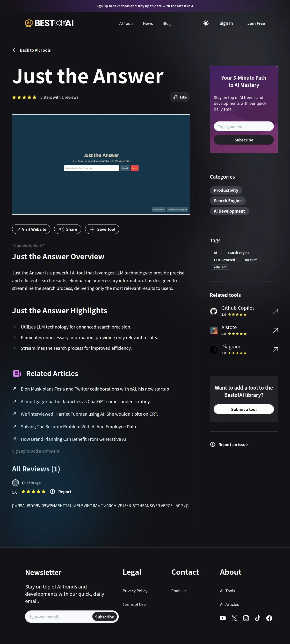Click Subscribe in the sidebar newsletter card
The width and height of the screenshot is (290, 644).
[244, 140]
